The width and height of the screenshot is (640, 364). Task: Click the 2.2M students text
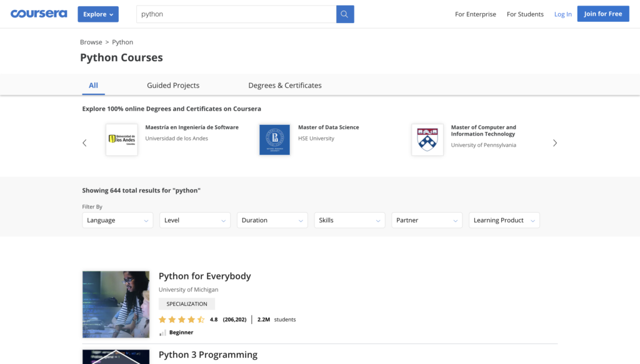(x=277, y=320)
